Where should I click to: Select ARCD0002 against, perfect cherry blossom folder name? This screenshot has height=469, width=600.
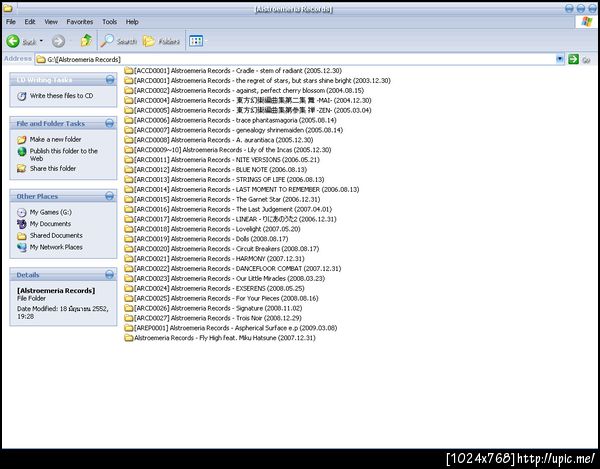click(x=249, y=91)
